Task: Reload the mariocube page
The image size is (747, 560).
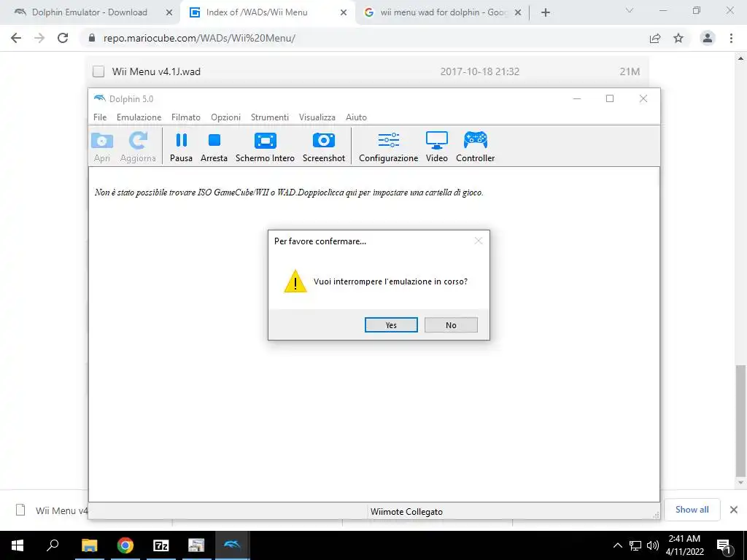Action: [63, 38]
